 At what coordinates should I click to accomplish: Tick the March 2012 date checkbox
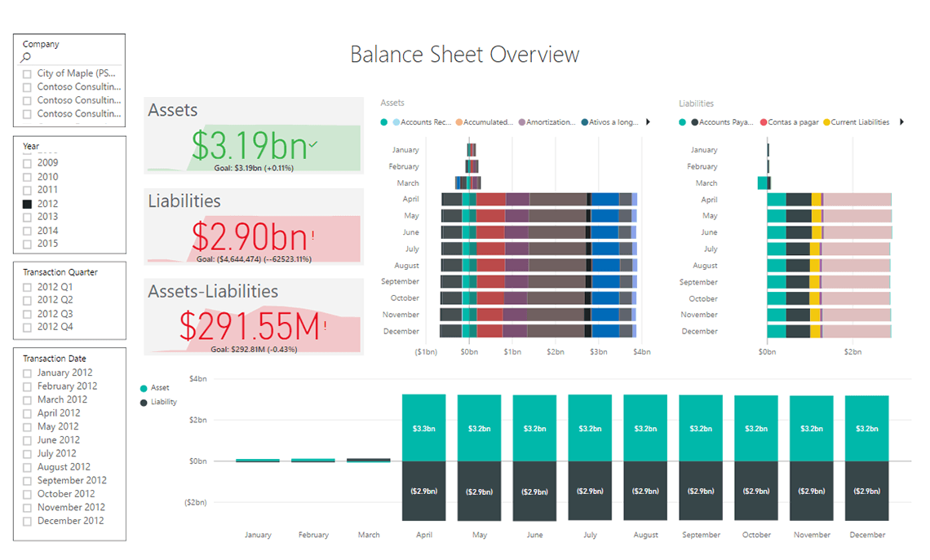(x=27, y=400)
